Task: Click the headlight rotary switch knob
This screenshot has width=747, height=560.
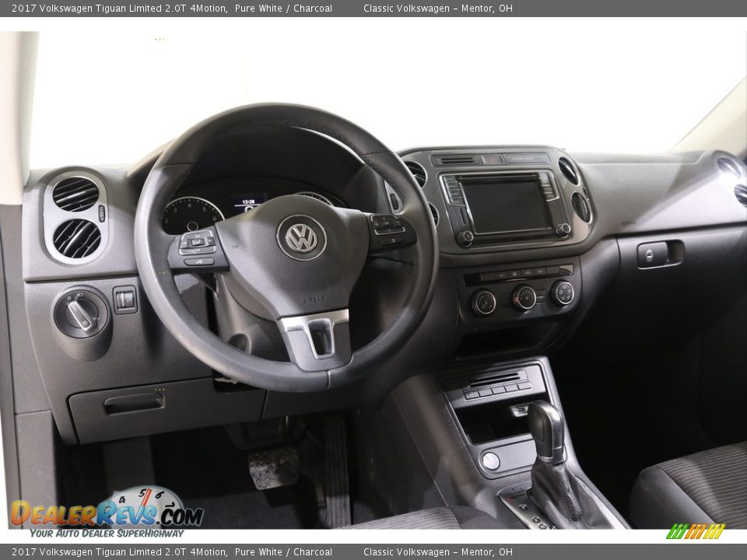Action: [80, 313]
